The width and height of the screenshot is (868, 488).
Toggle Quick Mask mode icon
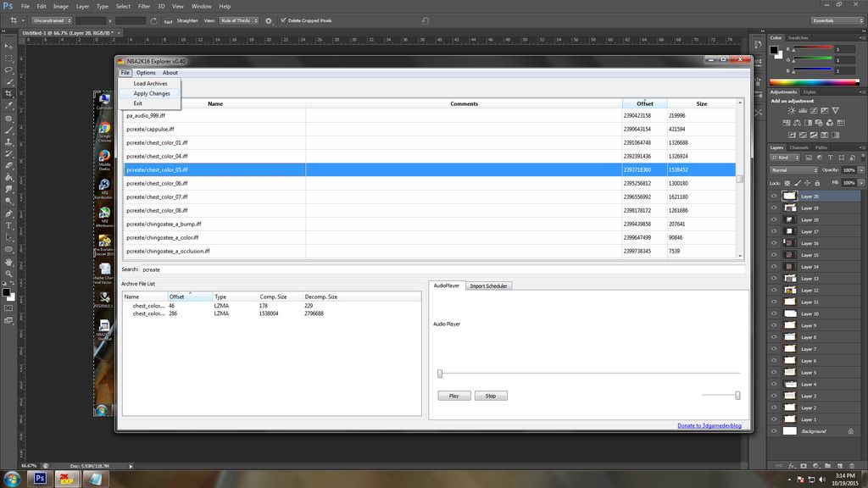pos(8,308)
